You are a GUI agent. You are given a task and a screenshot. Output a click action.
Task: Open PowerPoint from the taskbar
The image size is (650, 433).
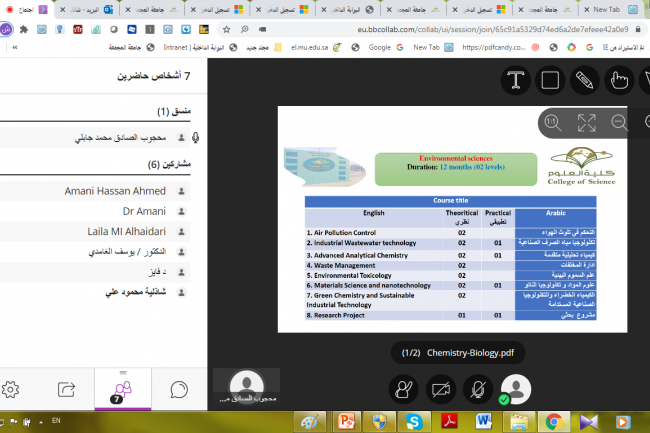click(x=346, y=422)
